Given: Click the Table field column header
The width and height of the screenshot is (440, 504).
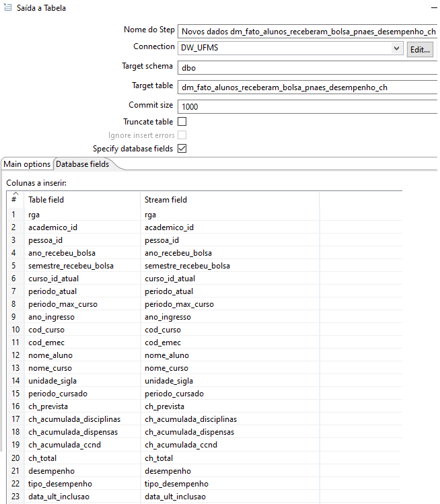Looking at the screenshot, I should [82, 200].
